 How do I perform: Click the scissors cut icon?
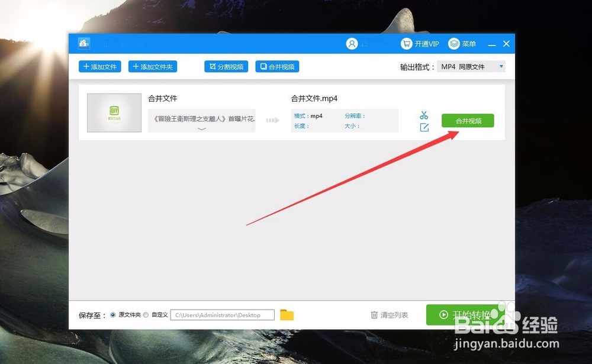424,115
